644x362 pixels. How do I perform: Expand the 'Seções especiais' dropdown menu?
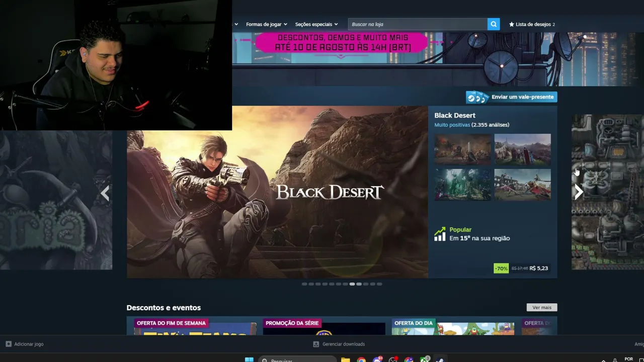pyautogui.click(x=316, y=24)
